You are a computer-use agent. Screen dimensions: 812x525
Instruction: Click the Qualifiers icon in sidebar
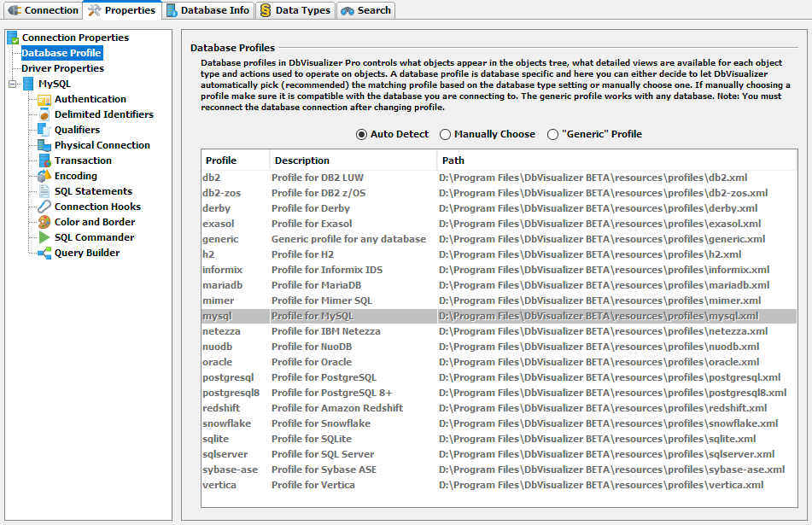click(44, 131)
